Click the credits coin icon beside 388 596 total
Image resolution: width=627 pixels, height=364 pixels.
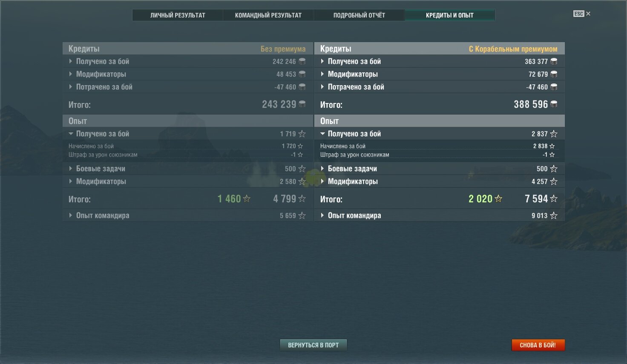click(554, 104)
